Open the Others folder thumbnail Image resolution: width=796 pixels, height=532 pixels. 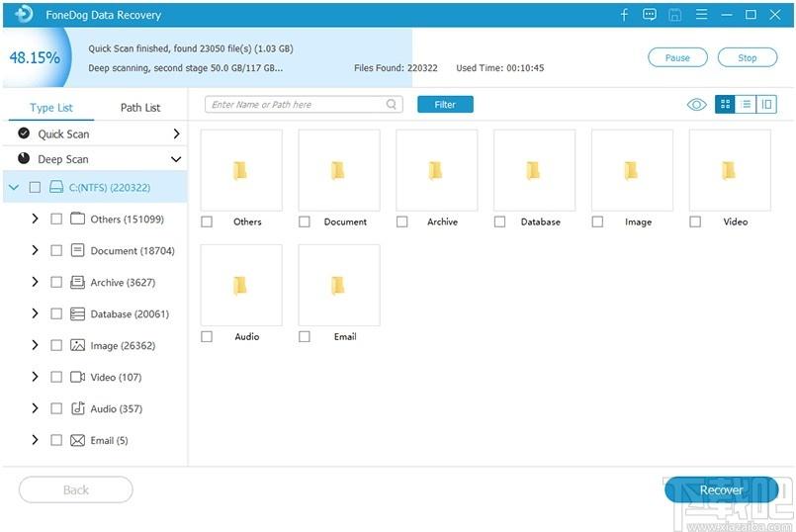(x=241, y=170)
